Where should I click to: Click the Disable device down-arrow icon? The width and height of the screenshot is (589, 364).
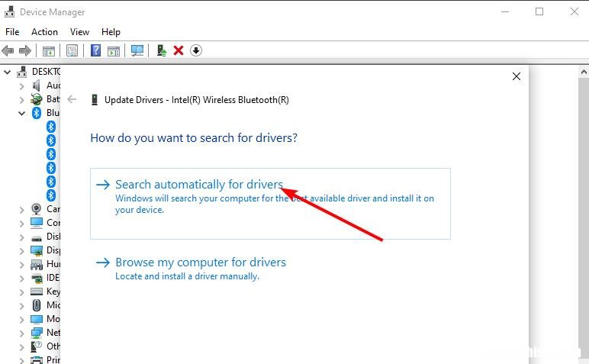click(x=196, y=50)
